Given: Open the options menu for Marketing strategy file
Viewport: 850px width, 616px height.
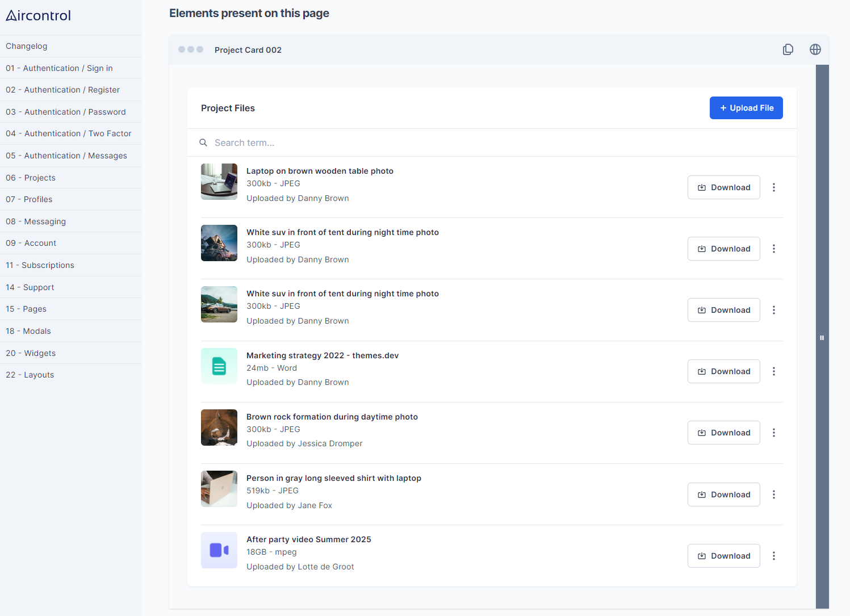Looking at the screenshot, I should pyautogui.click(x=774, y=371).
